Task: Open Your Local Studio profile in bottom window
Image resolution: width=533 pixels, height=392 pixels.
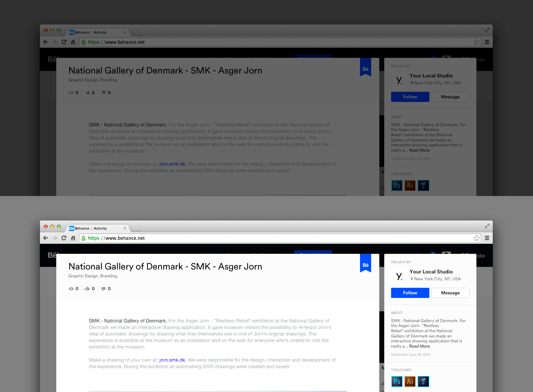Action: pos(431,271)
